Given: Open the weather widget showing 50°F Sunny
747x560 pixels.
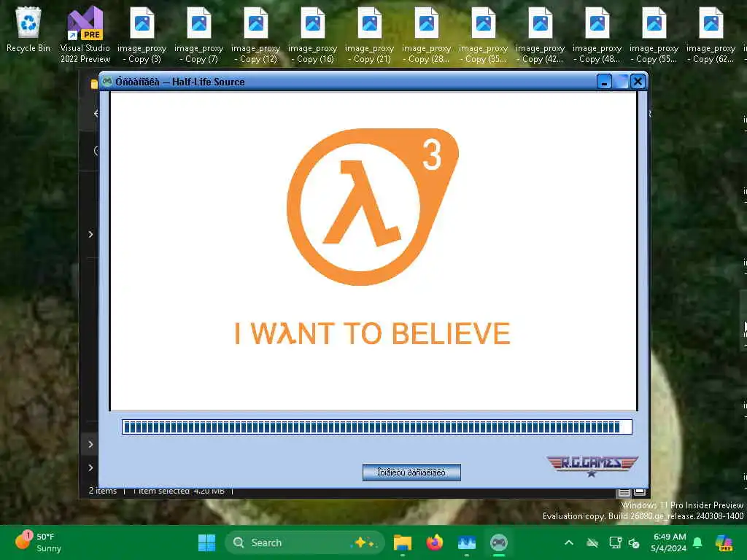Looking at the screenshot, I should 39,542.
